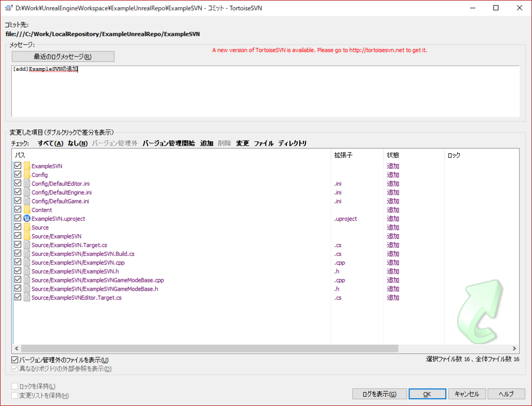Click the TortoiseSVN turtle icon in title bar
The image size is (532, 406).
click(x=8, y=8)
